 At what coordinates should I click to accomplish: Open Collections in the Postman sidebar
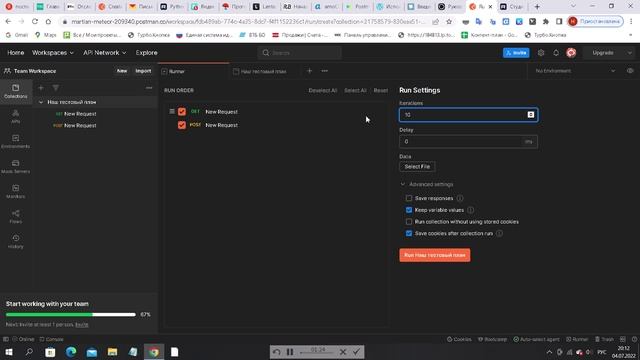click(x=16, y=91)
